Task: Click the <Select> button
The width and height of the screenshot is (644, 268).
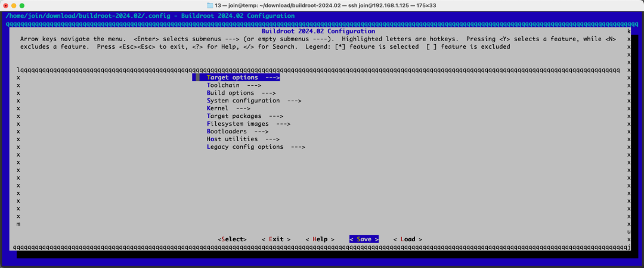Action: [232, 239]
